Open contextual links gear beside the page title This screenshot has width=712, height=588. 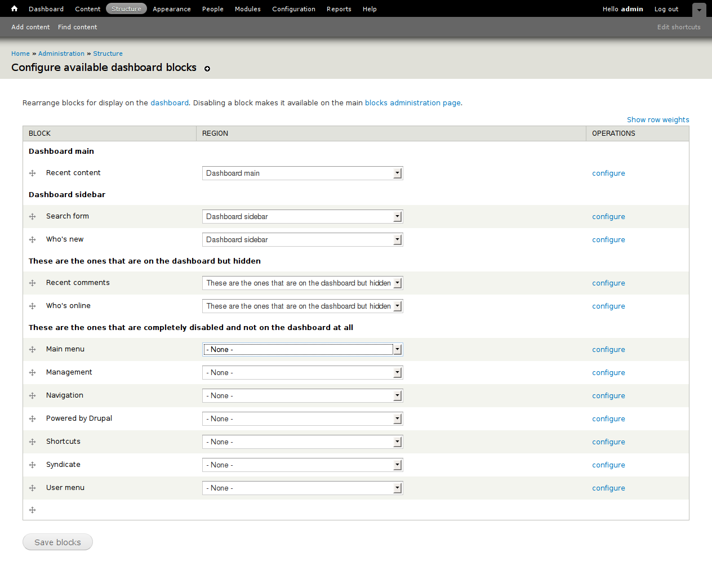tap(207, 68)
